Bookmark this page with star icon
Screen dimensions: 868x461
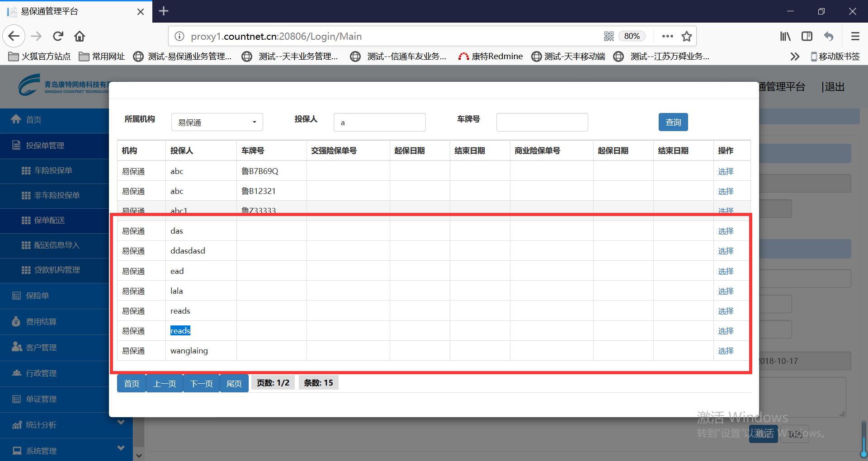686,36
